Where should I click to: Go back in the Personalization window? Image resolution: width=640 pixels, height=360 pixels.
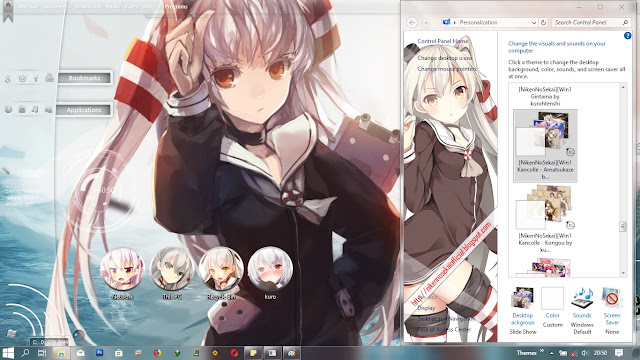tap(412, 22)
